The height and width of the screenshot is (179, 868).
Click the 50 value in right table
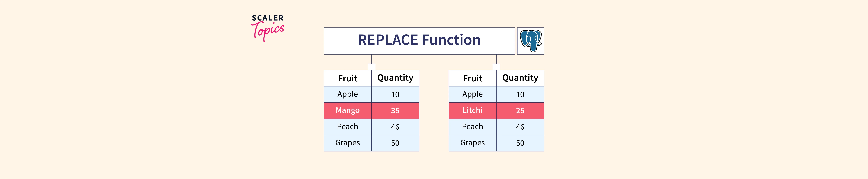pos(520,143)
